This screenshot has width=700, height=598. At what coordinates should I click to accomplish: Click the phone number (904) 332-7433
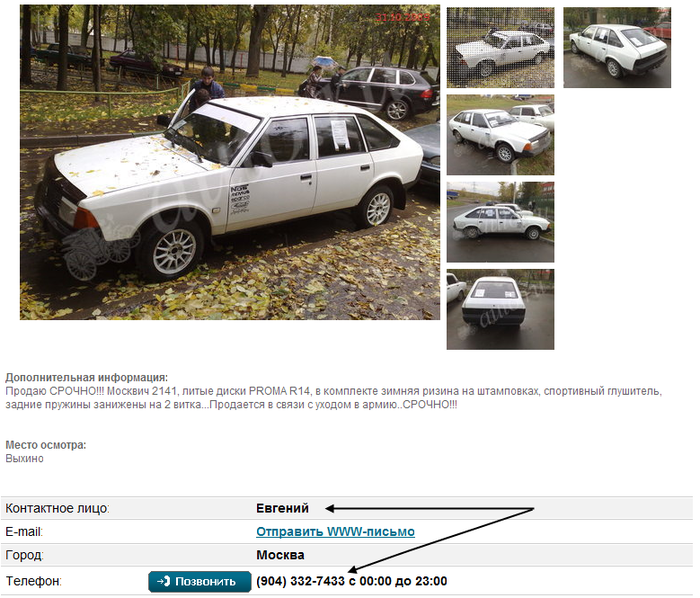coord(300,581)
